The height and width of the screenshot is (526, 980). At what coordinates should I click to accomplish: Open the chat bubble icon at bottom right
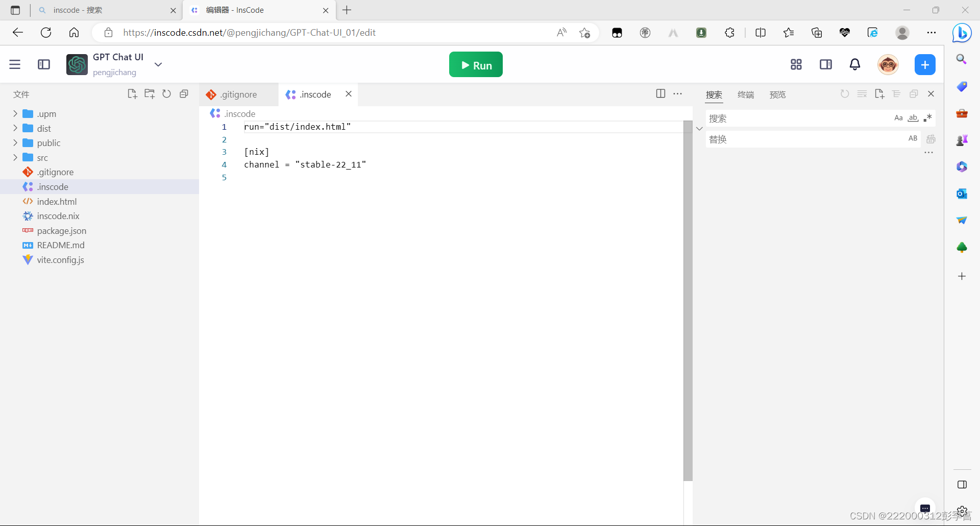click(925, 508)
